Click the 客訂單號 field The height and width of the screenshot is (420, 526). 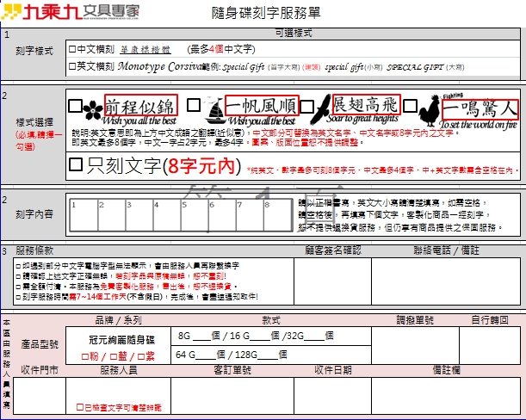[x=232, y=396]
